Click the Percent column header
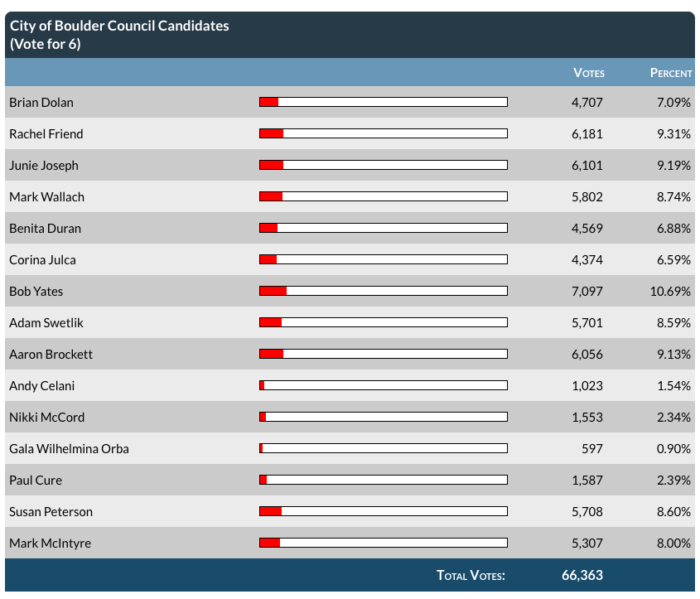The image size is (700, 599). 670,73
